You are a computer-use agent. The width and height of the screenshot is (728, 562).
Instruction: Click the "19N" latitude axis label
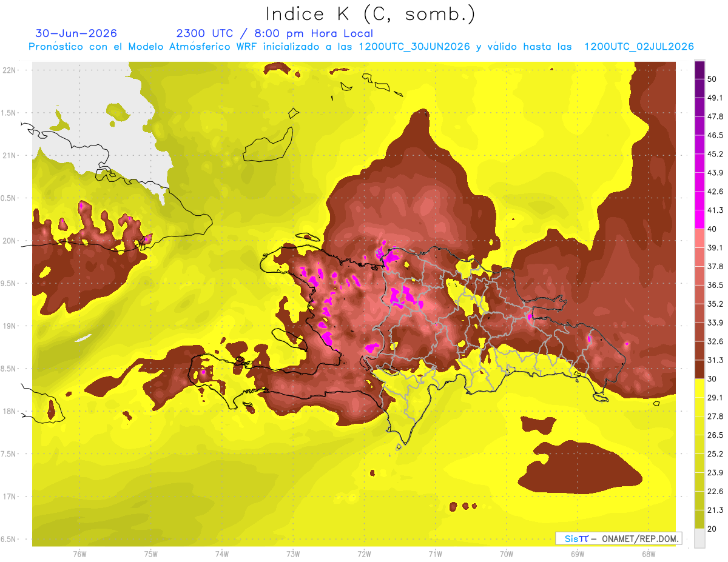click(10, 326)
